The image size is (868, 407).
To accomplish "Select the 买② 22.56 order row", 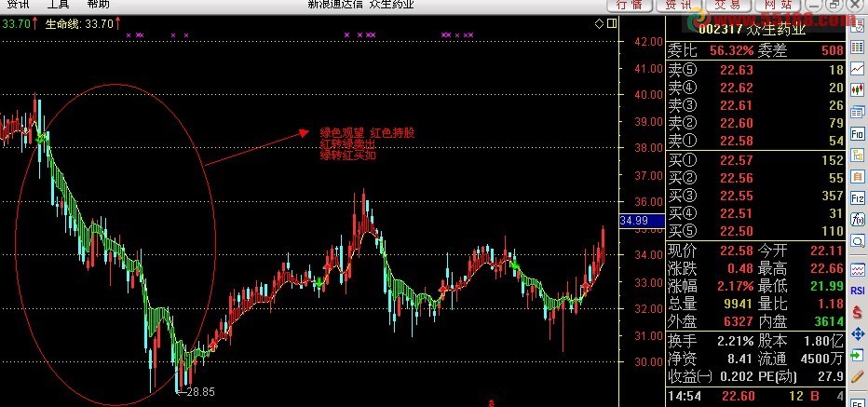I will click(x=755, y=178).
